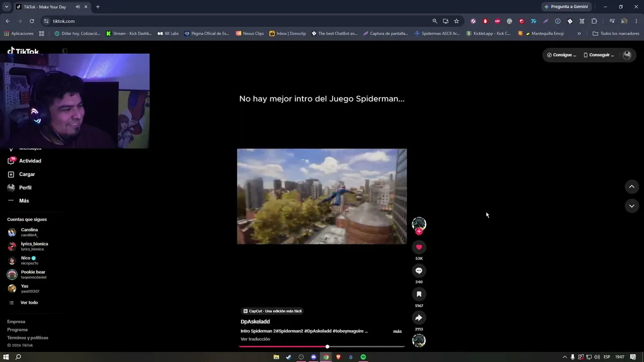The width and height of the screenshot is (644, 362).
Task: Open the Más menu item
Action: 24,201
